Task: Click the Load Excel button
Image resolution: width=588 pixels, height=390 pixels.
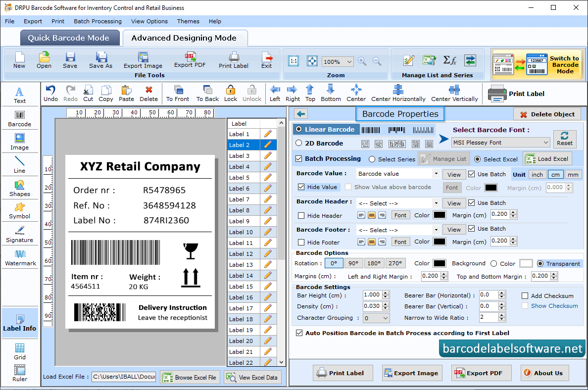Action: pos(547,159)
